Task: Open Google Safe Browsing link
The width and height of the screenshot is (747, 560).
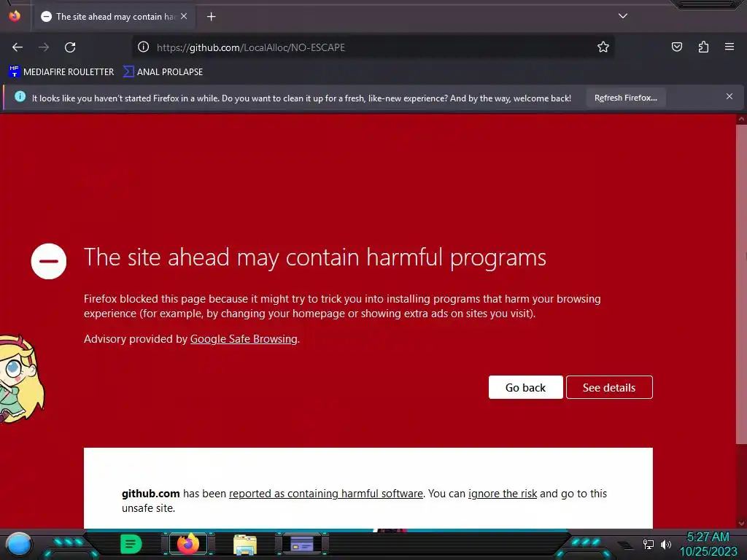Action: click(x=244, y=339)
